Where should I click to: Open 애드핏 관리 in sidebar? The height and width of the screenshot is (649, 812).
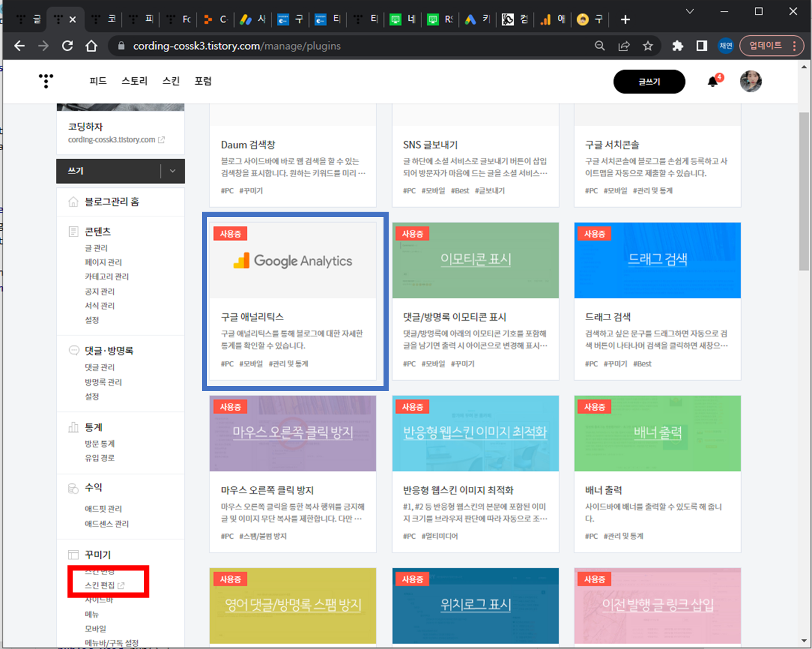(103, 509)
